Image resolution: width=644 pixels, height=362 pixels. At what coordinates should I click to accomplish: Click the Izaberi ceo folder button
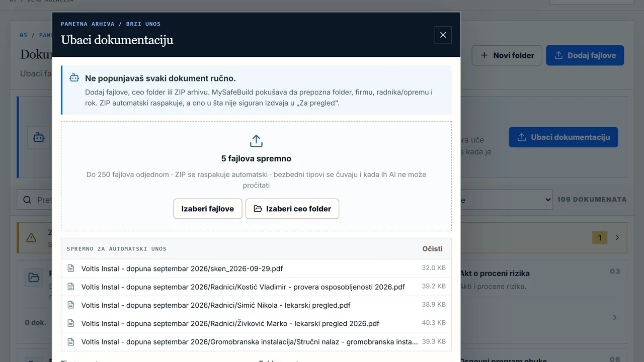[x=292, y=209]
